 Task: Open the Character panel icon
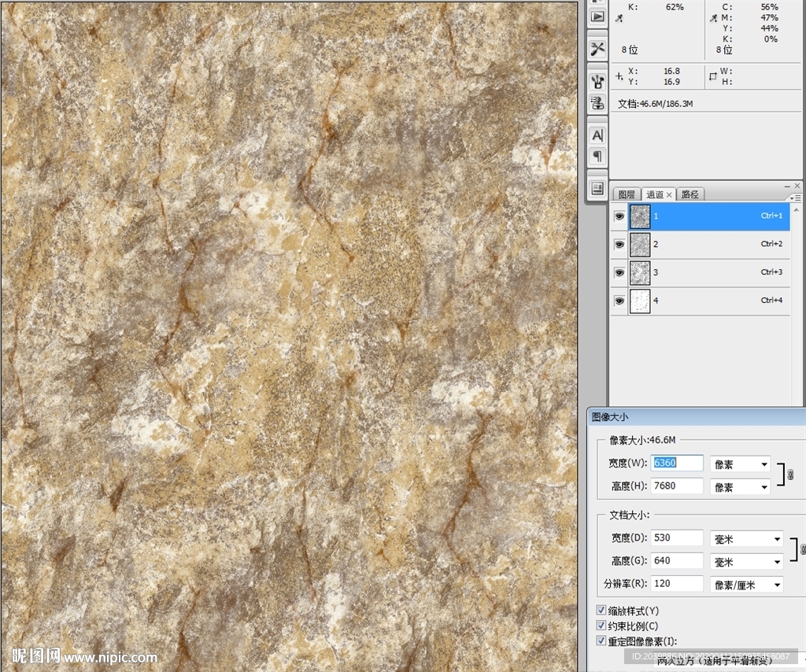click(x=597, y=135)
